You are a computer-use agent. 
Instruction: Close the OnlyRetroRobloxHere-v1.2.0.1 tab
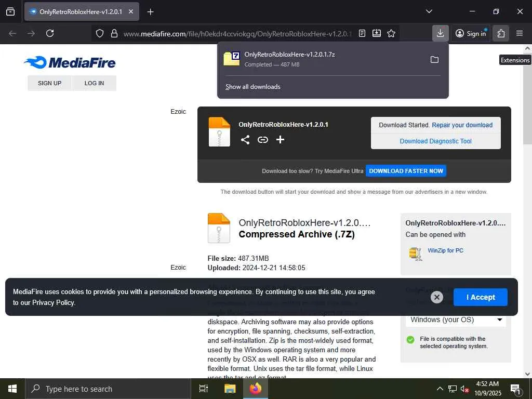tap(131, 11)
